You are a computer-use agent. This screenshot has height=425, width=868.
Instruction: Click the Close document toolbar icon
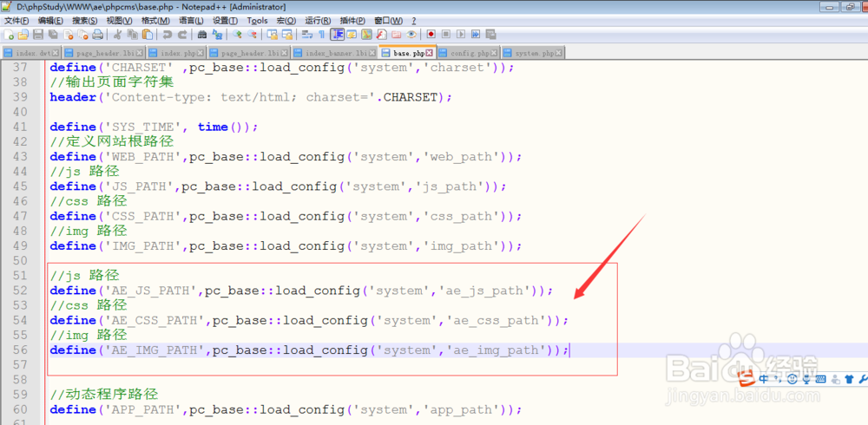pos(68,35)
